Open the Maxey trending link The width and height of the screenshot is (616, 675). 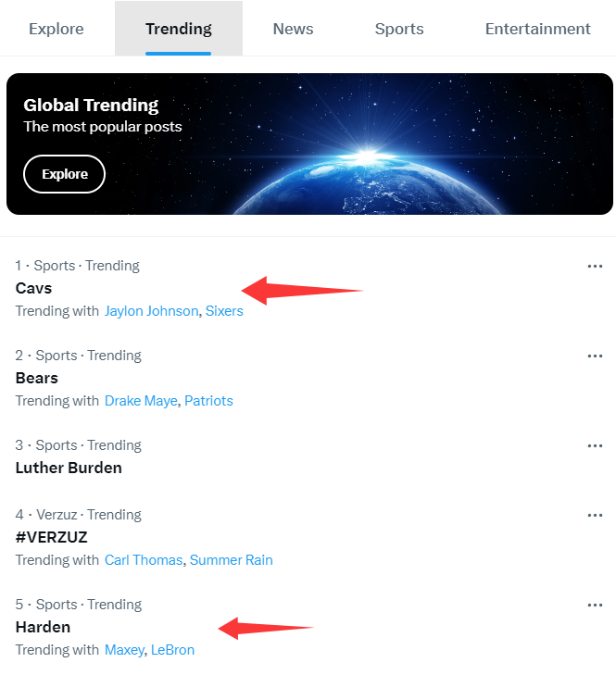pyautogui.click(x=124, y=650)
